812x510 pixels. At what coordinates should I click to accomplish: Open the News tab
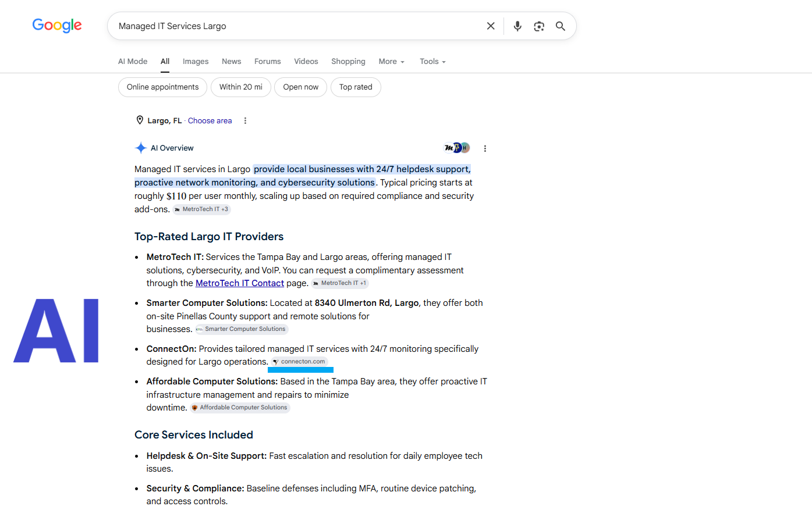point(231,62)
